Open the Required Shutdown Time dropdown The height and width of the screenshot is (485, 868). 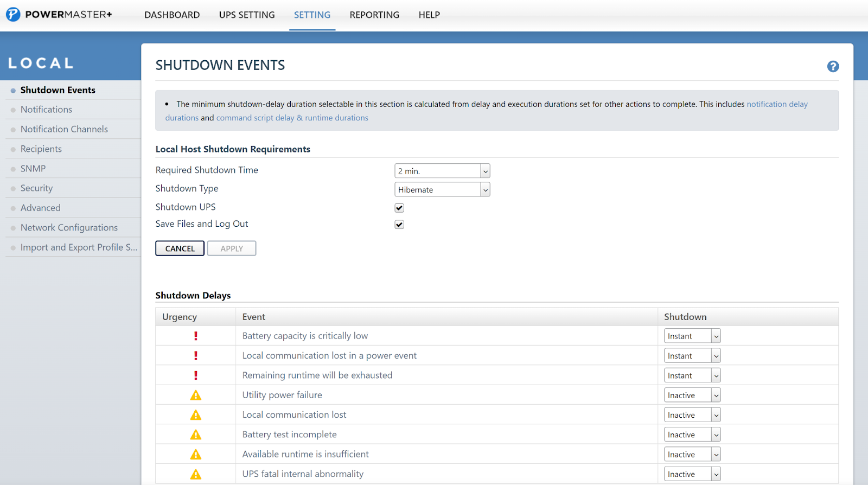coord(442,171)
